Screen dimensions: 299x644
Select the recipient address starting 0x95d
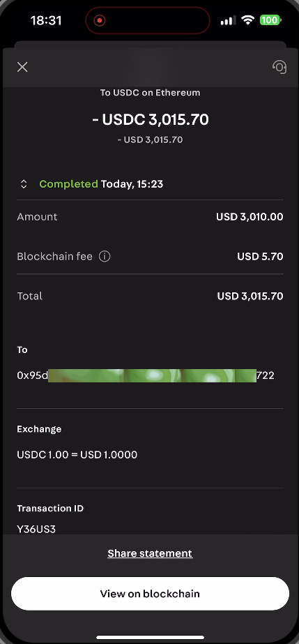[x=146, y=375]
